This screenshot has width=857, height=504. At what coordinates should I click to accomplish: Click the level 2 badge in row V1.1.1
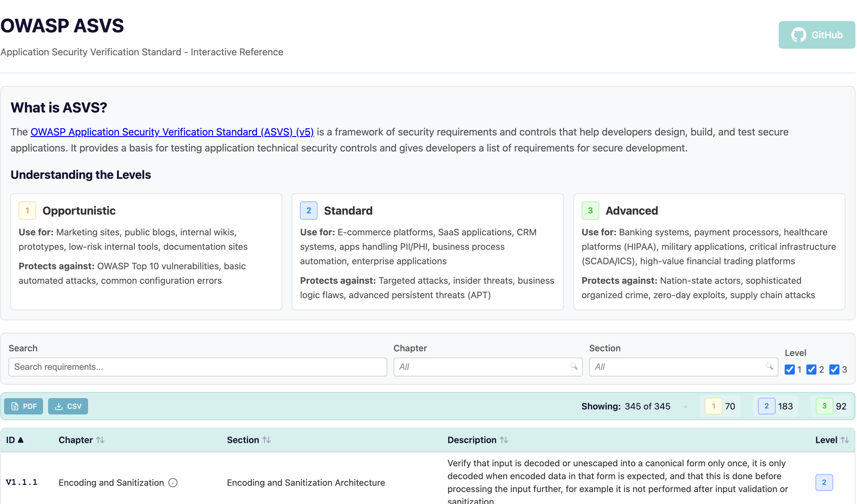click(824, 482)
